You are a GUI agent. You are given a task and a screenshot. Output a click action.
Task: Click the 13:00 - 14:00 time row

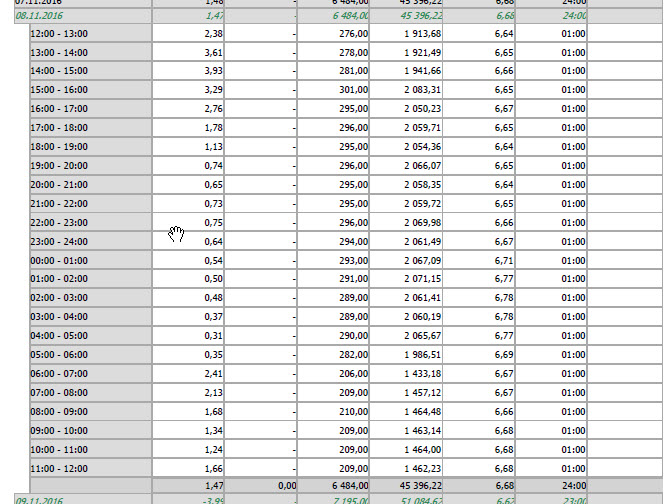pos(346,53)
